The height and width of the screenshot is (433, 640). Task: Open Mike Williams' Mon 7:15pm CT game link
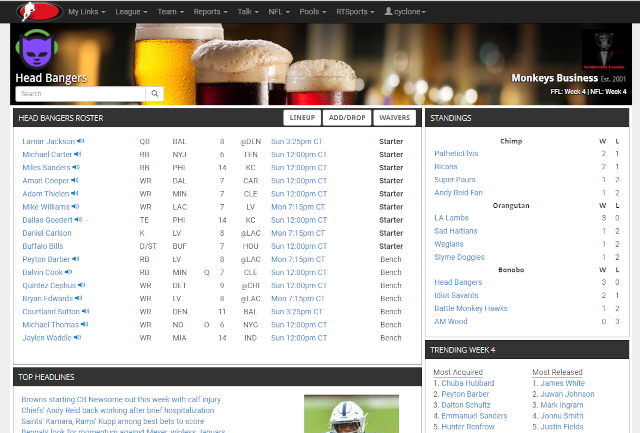(x=298, y=207)
